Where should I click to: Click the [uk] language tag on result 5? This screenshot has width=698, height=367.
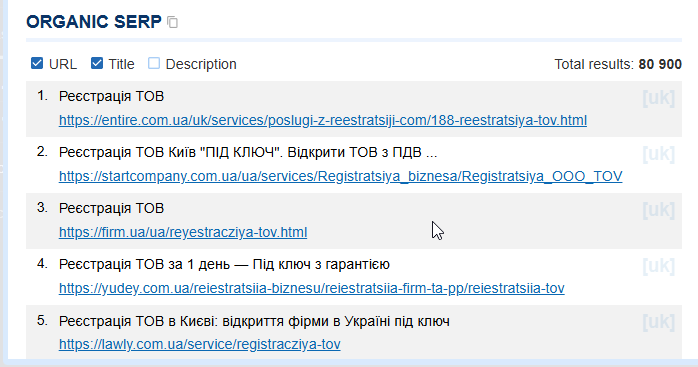(x=658, y=322)
